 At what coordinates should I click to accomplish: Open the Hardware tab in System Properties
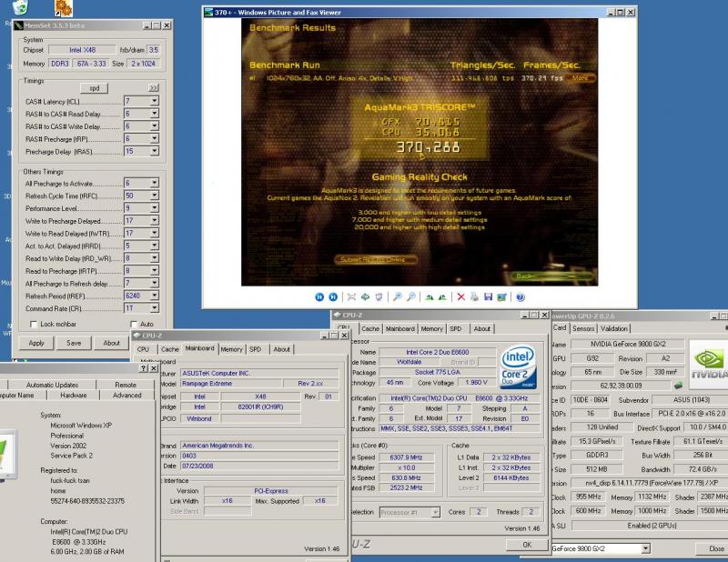tap(74, 396)
